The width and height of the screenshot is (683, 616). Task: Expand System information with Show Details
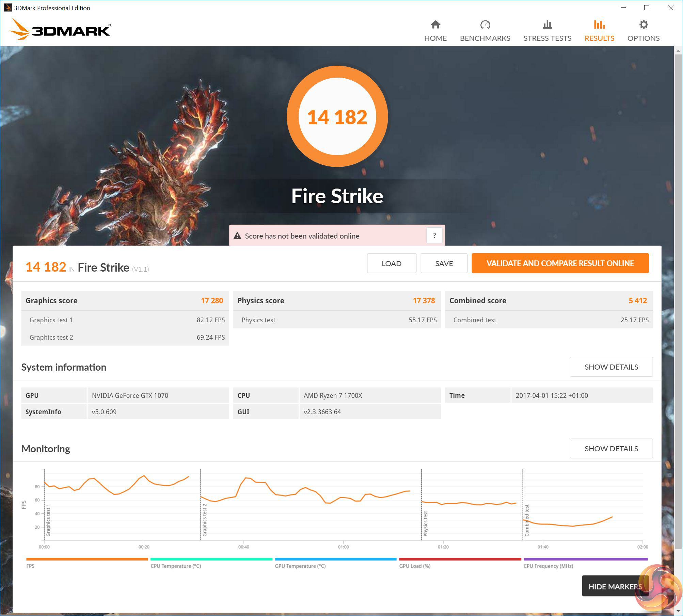[x=611, y=367]
